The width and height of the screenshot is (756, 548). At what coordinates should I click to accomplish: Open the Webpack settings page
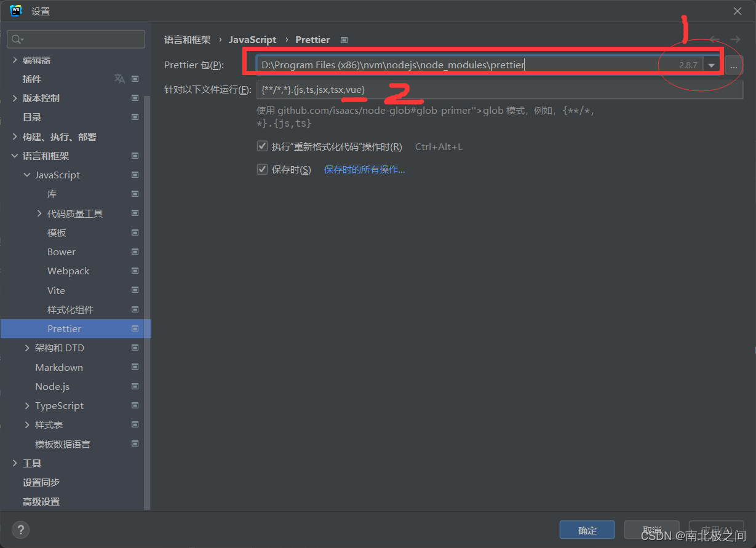tap(68, 271)
